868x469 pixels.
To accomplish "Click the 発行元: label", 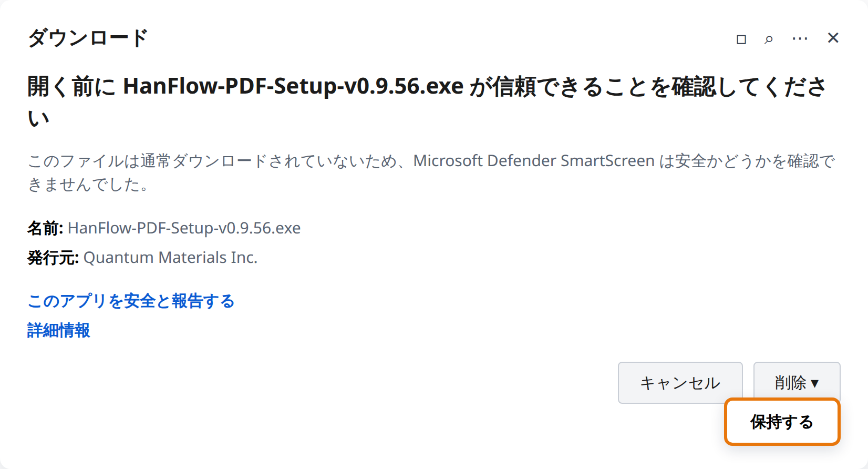I will [x=53, y=258].
